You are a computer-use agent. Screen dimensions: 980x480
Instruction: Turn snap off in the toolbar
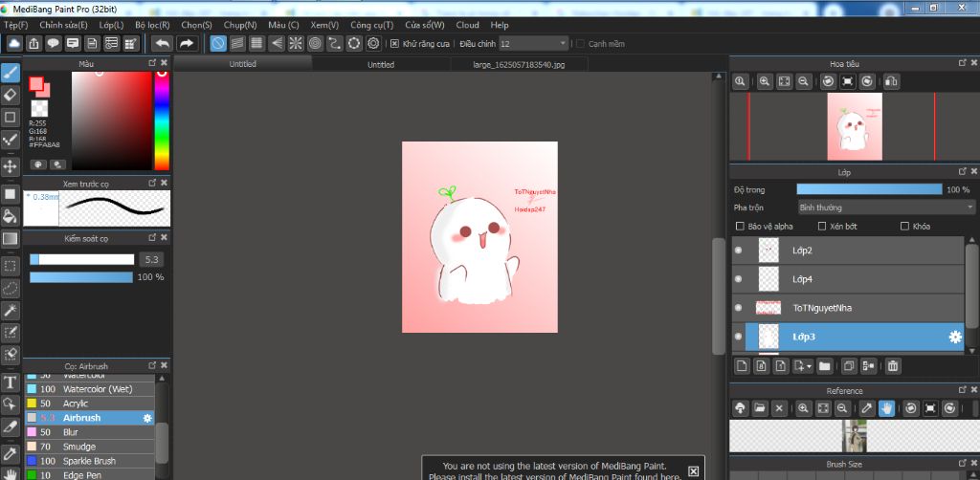coord(218,43)
